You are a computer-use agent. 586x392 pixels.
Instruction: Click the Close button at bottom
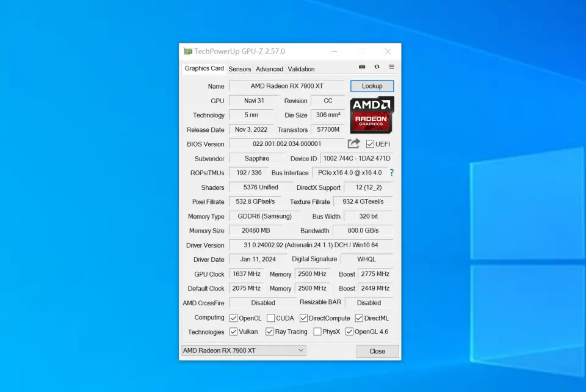coord(377,351)
